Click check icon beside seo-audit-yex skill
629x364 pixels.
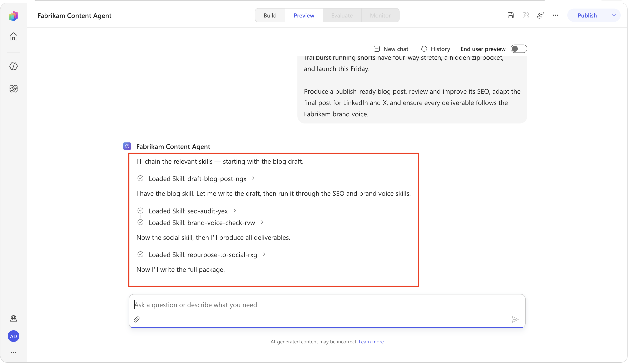tap(140, 211)
